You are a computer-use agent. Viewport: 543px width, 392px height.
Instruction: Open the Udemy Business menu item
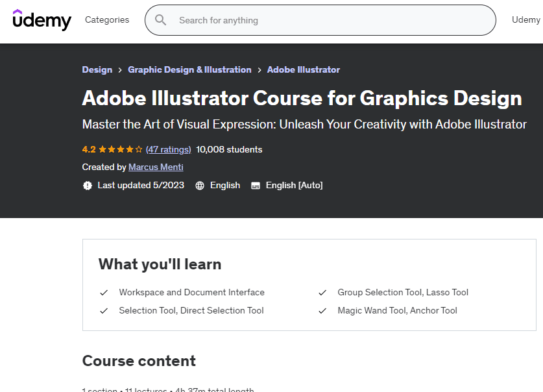[526, 20]
